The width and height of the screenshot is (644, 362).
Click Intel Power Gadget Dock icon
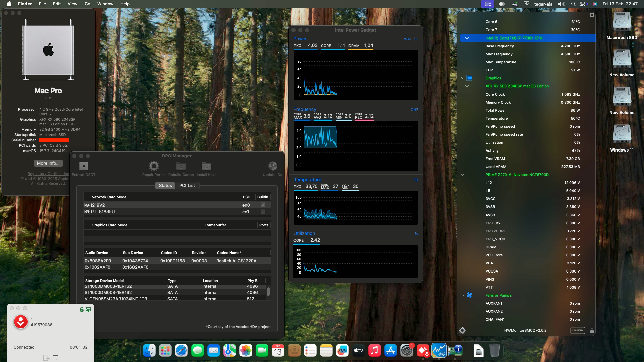click(x=439, y=351)
